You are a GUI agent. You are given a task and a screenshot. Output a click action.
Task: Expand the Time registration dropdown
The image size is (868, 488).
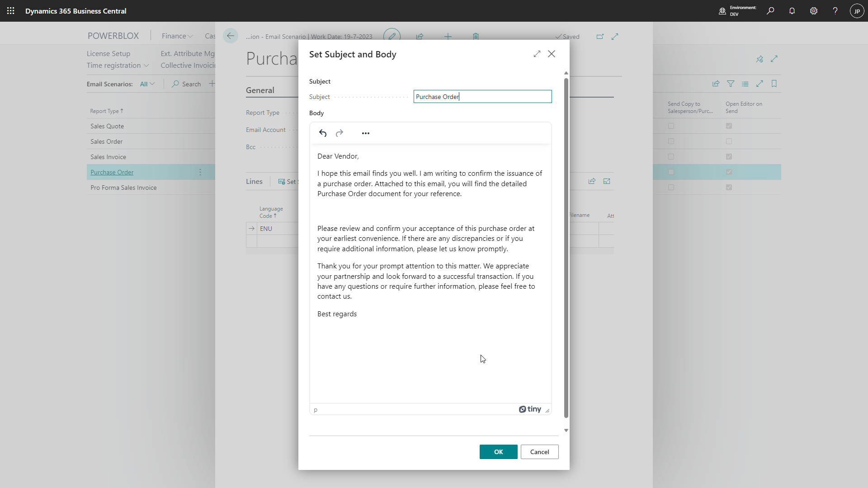tap(118, 66)
